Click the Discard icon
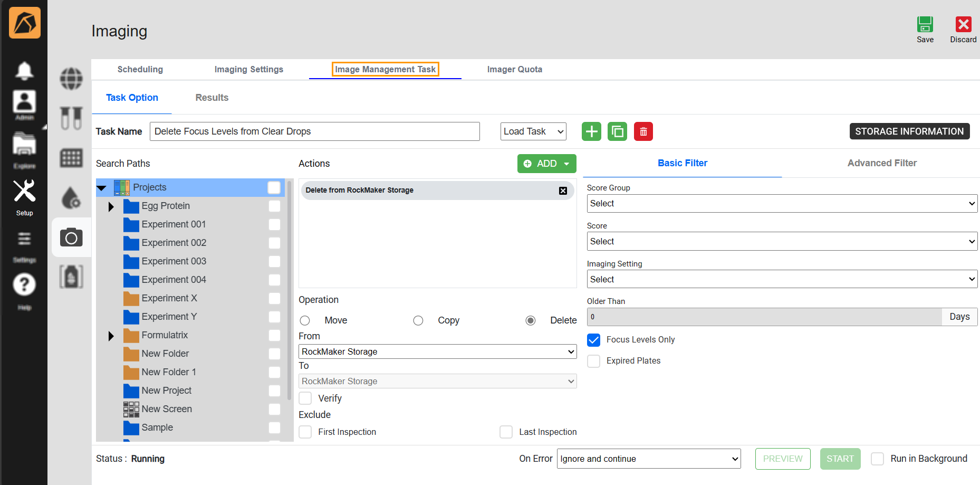The image size is (980, 485). [x=963, y=25]
